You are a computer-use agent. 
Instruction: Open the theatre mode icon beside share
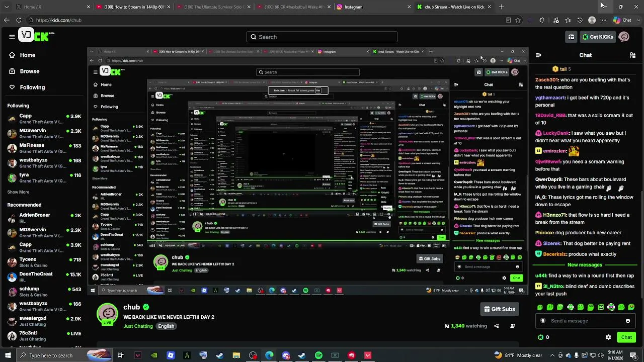(x=512, y=326)
